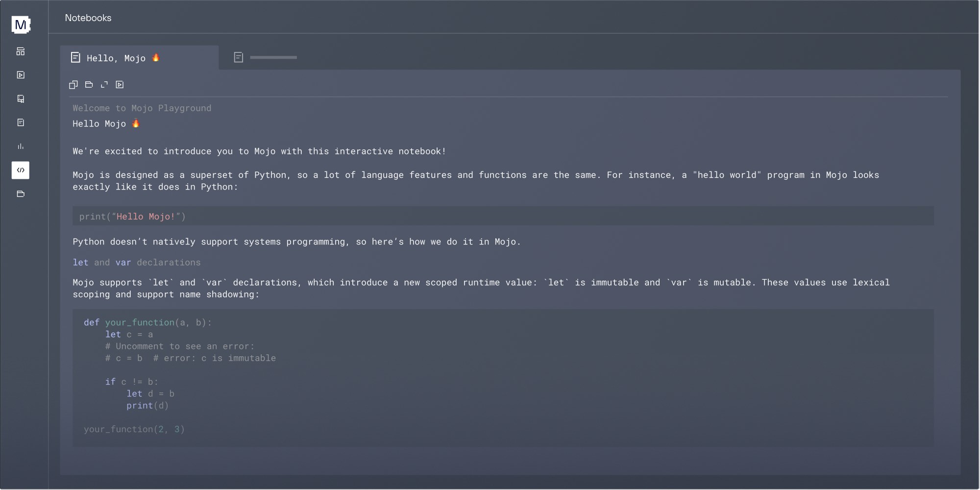
Task: Click the sidebar play/run icon
Action: [21, 75]
